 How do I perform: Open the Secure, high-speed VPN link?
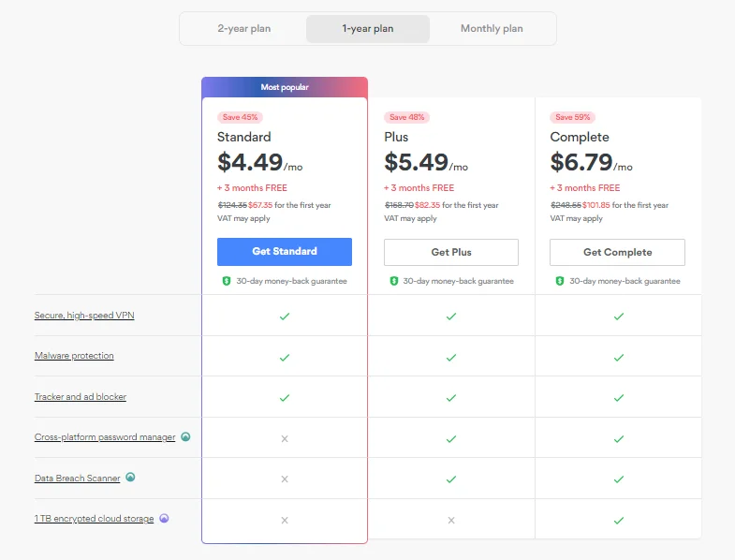click(x=84, y=316)
